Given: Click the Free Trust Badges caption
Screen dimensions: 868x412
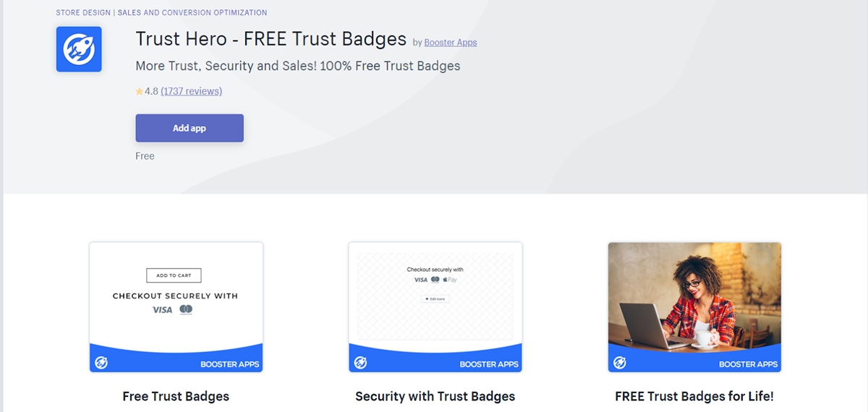Looking at the screenshot, I should pos(176,396).
